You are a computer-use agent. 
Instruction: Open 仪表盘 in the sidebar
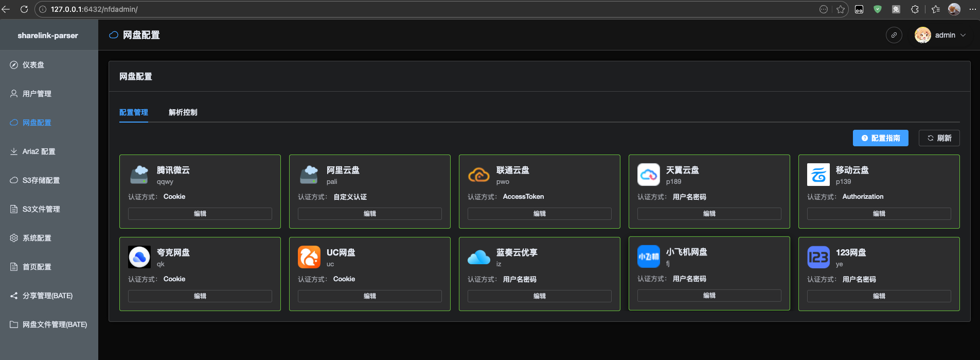(x=33, y=65)
